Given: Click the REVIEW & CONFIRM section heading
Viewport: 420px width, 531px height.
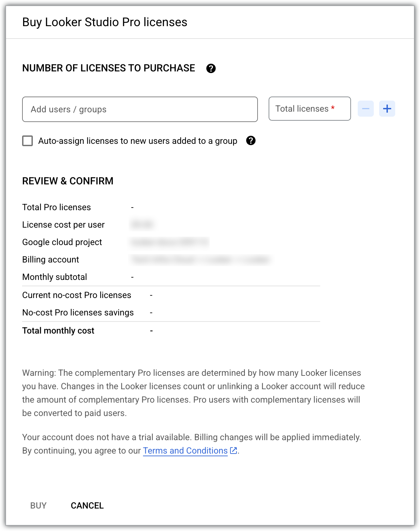Looking at the screenshot, I should coord(68,181).
